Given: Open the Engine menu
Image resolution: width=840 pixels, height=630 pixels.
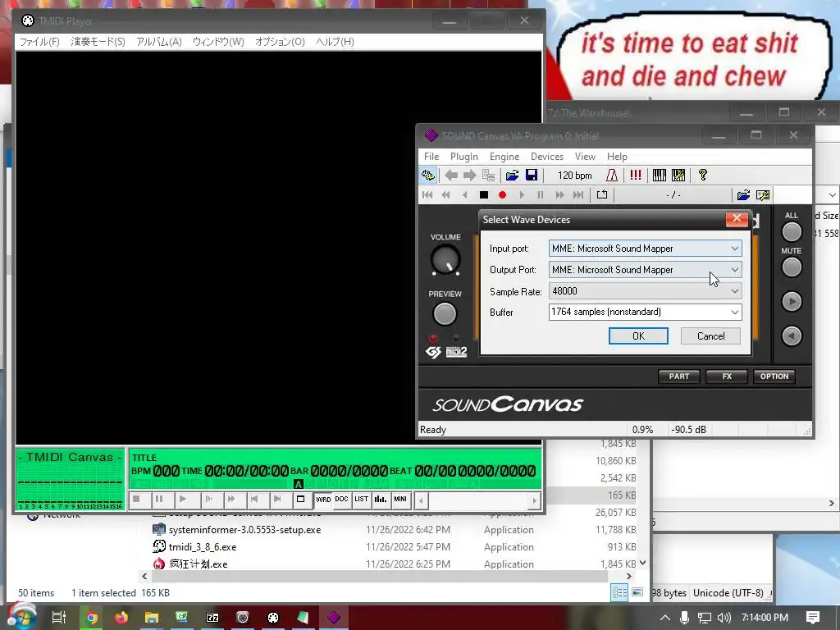Looking at the screenshot, I should pyautogui.click(x=504, y=157).
